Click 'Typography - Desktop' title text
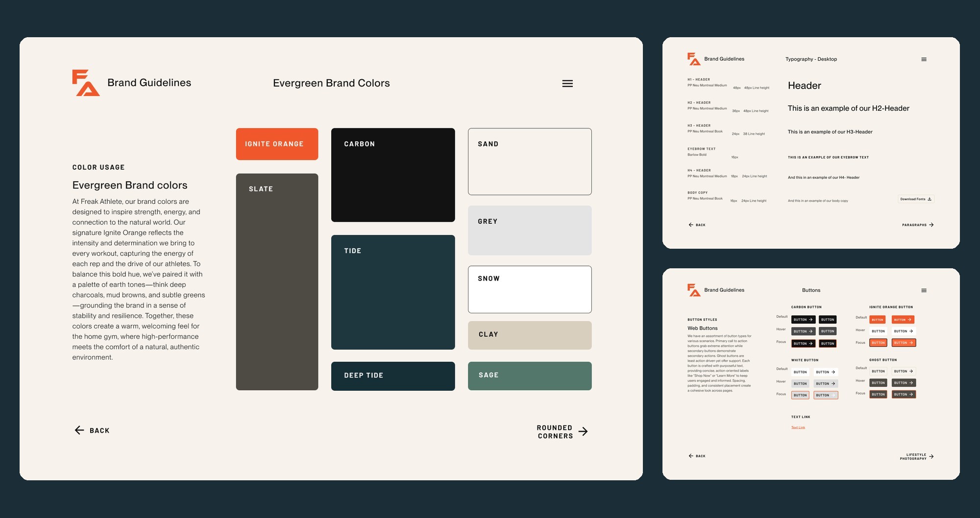The width and height of the screenshot is (980, 518). (x=811, y=59)
